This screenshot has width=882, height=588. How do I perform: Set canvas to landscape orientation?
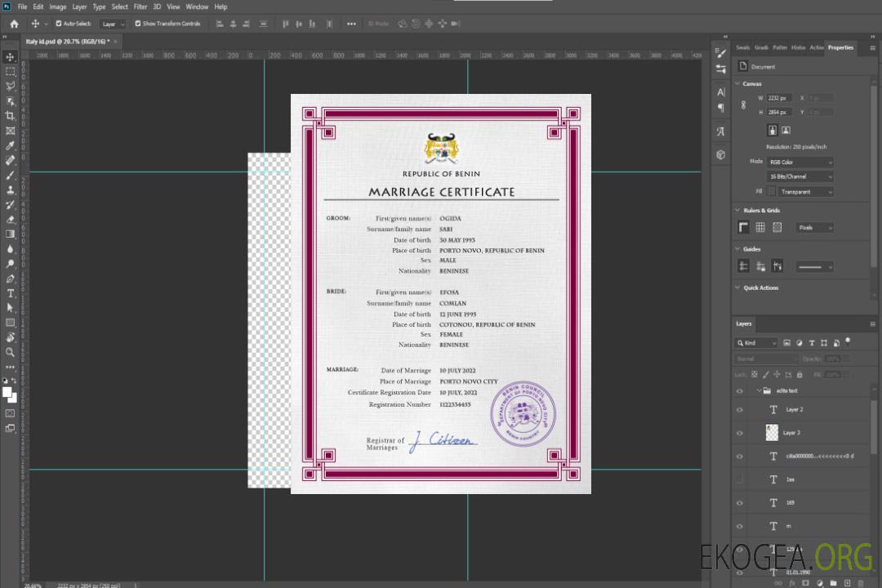786,131
